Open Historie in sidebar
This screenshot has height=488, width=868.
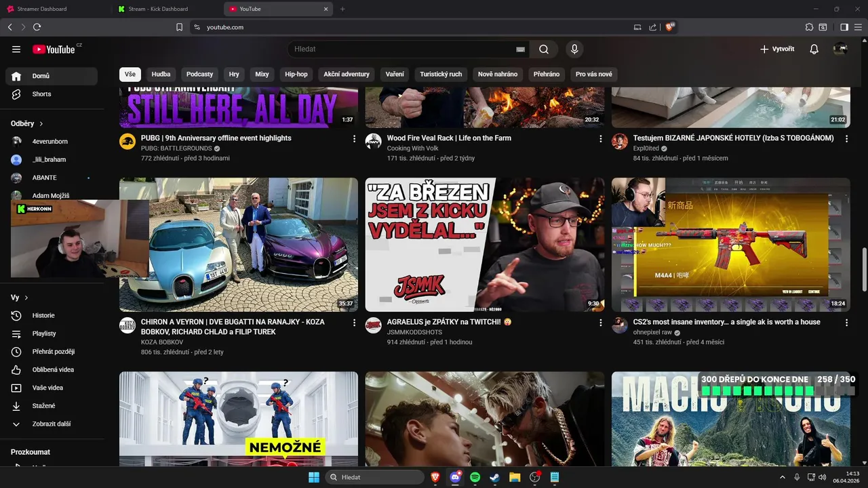52,315
